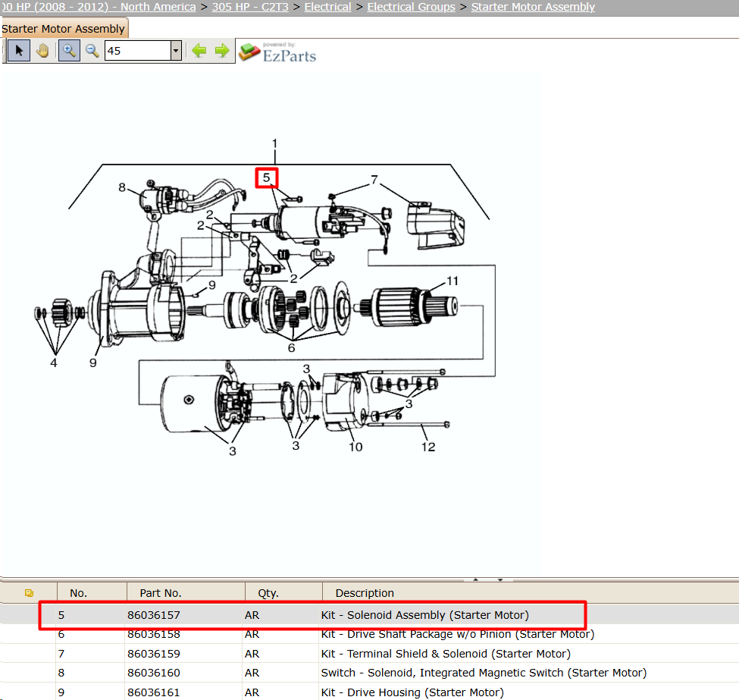Screen dimensions: 739x700
Task: Click callout number 1 atop the diagram
Action: click(x=275, y=143)
